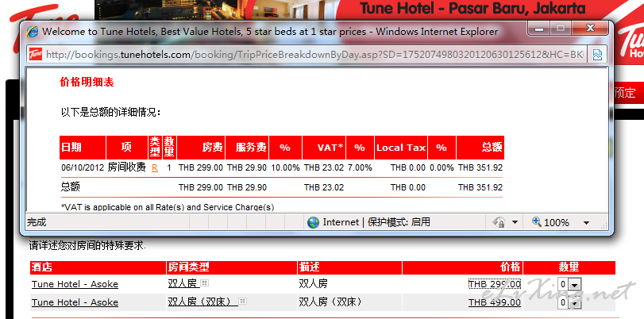Click the status bar security shield icon
Screen dimensions: 644x319
(499, 222)
